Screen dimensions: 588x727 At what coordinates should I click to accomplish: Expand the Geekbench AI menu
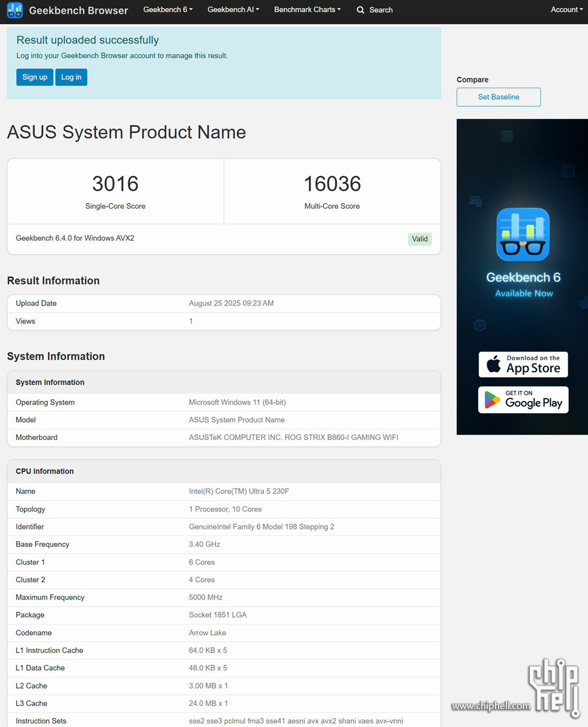(x=233, y=10)
